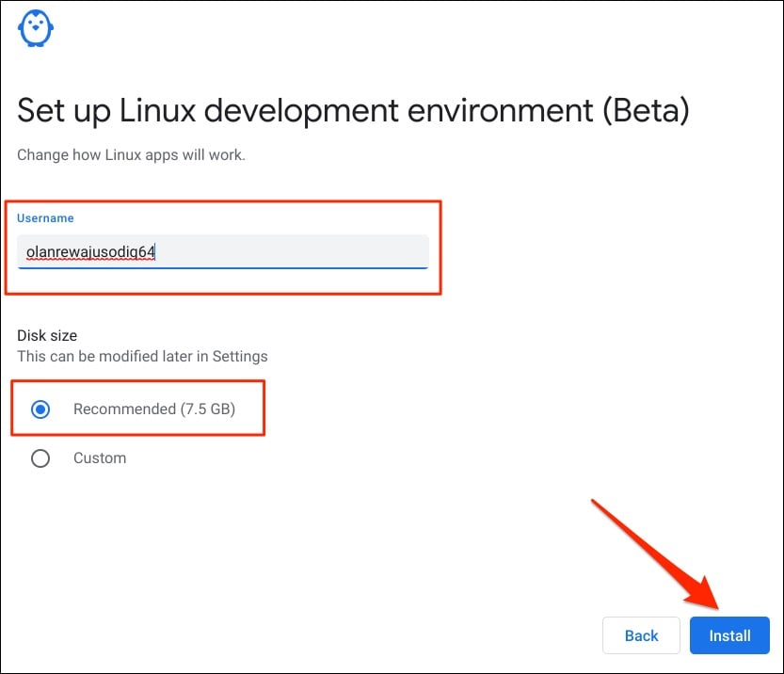The width and height of the screenshot is (784, 674).
Task: Click the typed username olanrewajusodiq64
Action: tap(90, 252)
